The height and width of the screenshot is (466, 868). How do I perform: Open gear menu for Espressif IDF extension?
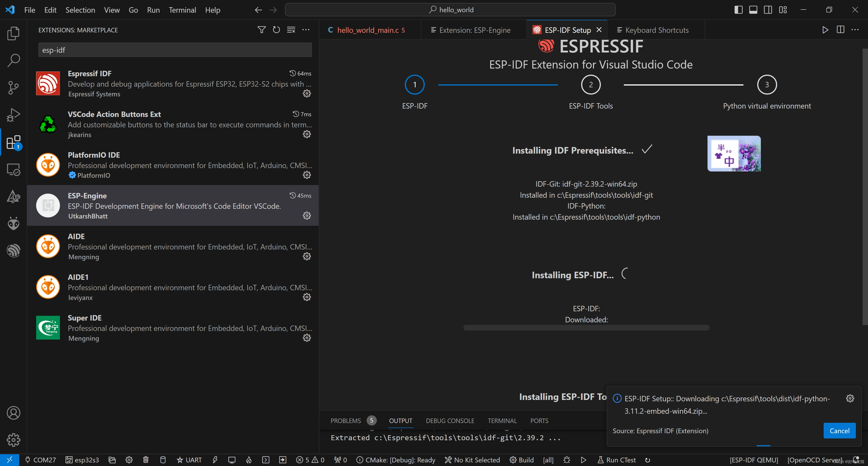point(307,93)
